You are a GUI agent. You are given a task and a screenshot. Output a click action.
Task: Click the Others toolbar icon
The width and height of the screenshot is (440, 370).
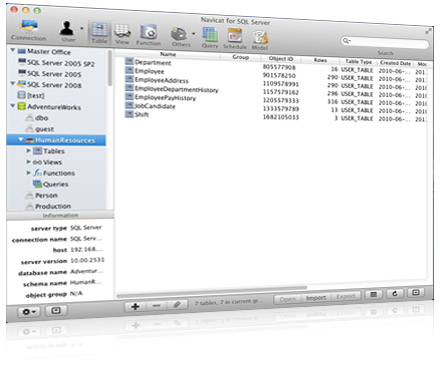180,37
